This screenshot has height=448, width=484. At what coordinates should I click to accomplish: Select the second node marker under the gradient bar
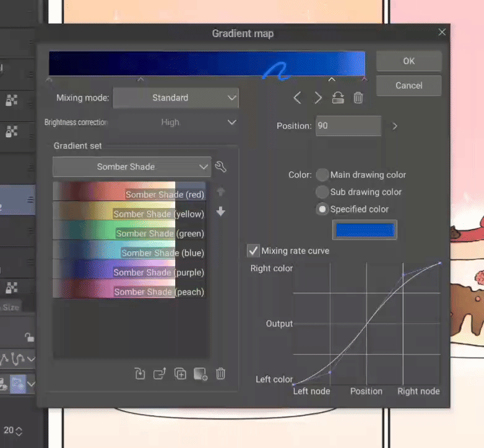[x=140, y=80]
